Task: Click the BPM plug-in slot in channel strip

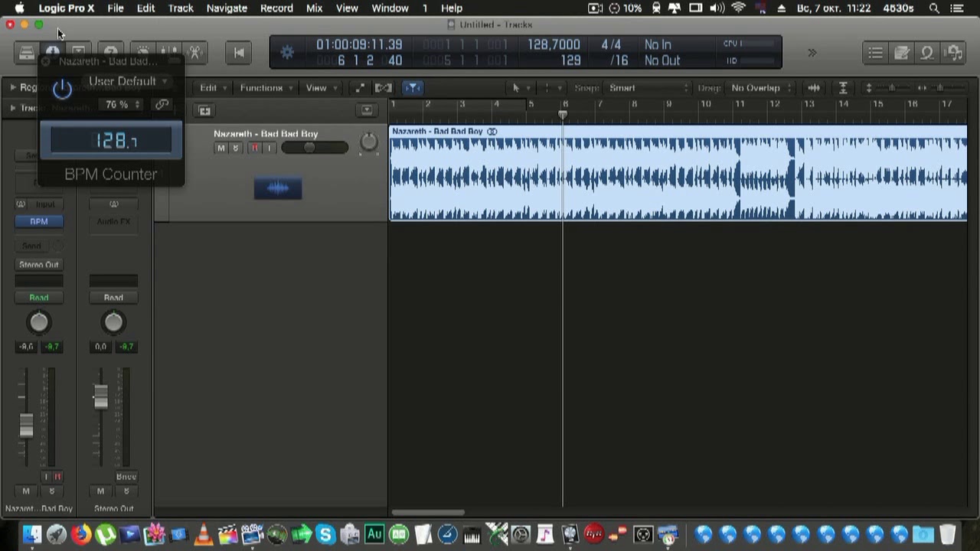Action: 39,221
